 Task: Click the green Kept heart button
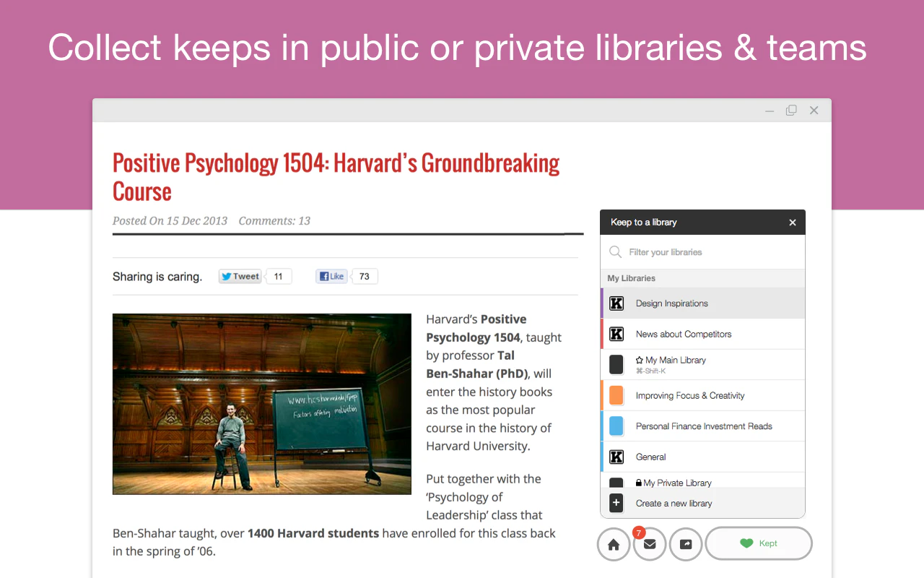[x=759, y=543]
